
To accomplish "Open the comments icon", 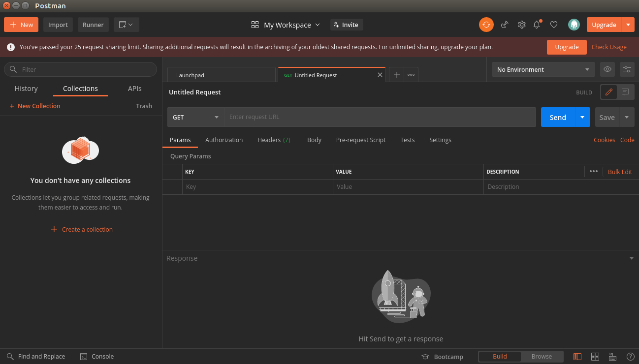I will click(x=625, y=92).
